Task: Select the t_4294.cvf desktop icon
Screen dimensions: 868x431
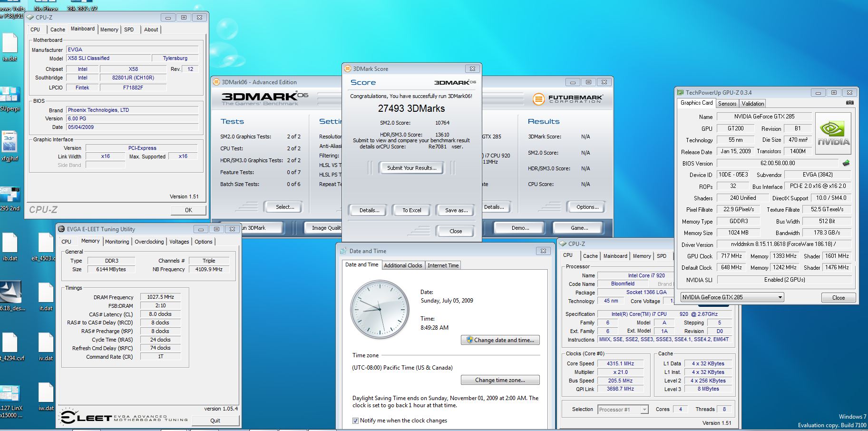Action: pos(10,346)
